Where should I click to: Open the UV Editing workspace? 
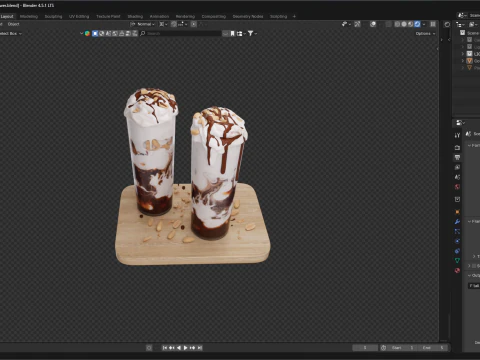click(79, 16)
